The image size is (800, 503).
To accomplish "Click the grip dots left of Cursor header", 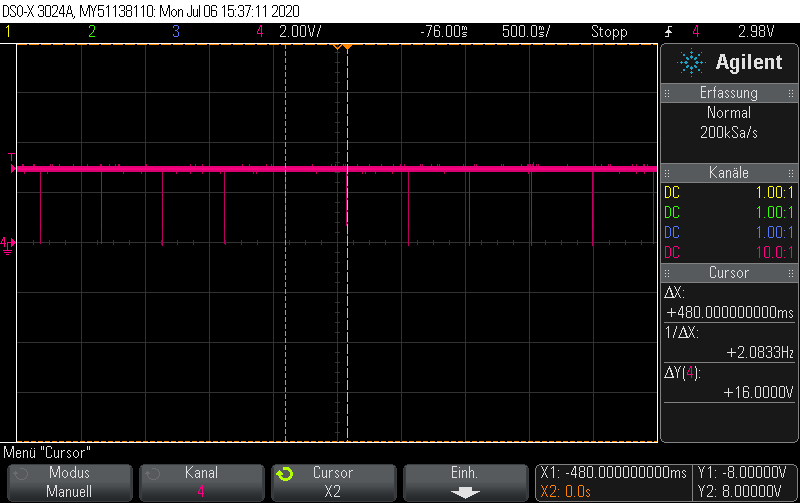I will 667,273.
